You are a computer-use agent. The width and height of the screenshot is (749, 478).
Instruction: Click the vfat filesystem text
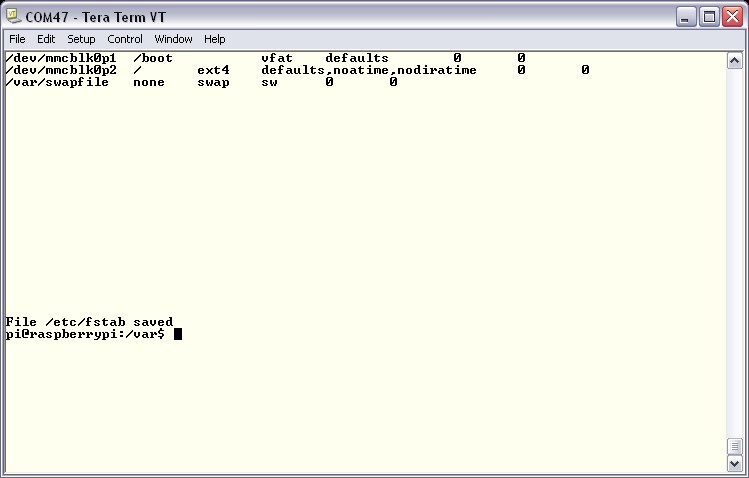[x=277, y=58]
